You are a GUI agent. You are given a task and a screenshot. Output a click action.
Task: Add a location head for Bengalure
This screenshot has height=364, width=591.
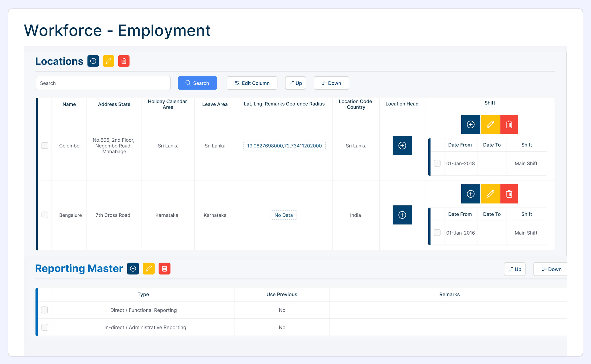coord(402,215)
